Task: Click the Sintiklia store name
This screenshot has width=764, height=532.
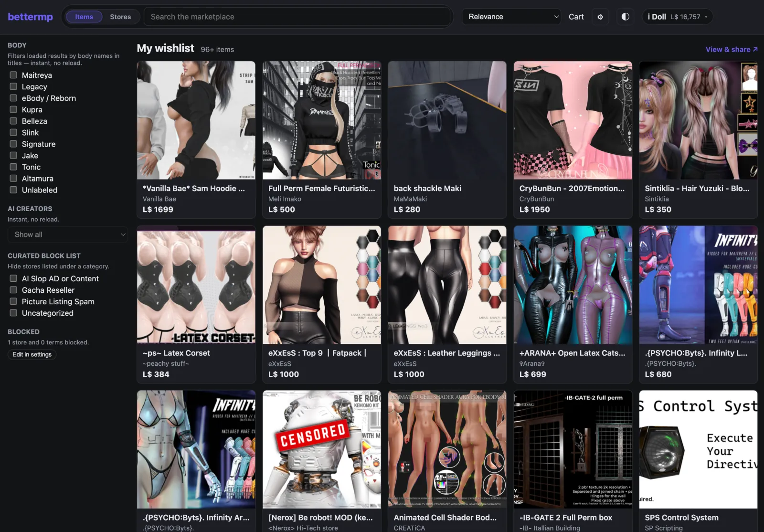Action: 657,199
